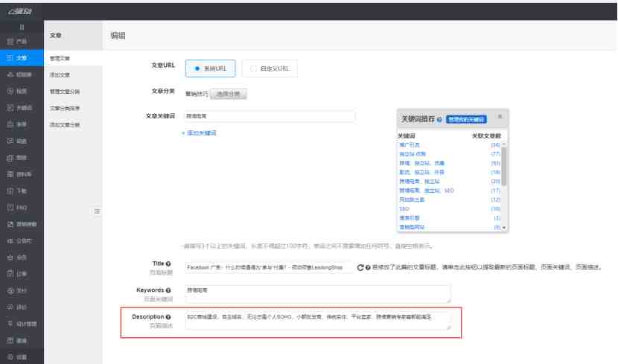Viewport: 618px width, 364px height.
Task: Click the 选择分类 button
Action: 229,94
